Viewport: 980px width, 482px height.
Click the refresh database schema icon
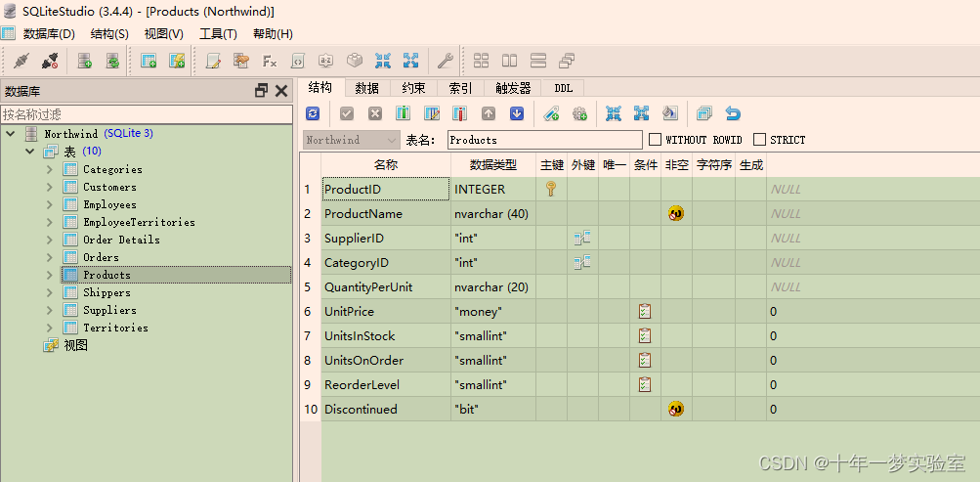point(112,61)
